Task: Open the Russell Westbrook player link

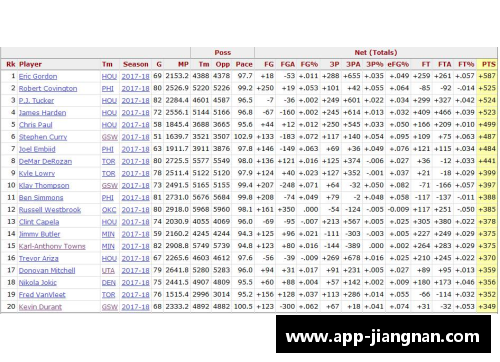Action: [50, 210]
